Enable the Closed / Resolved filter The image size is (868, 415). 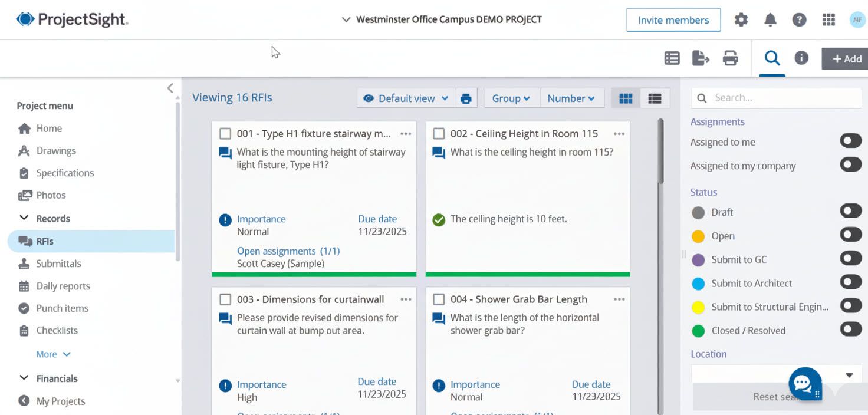(x=851, y=329)
